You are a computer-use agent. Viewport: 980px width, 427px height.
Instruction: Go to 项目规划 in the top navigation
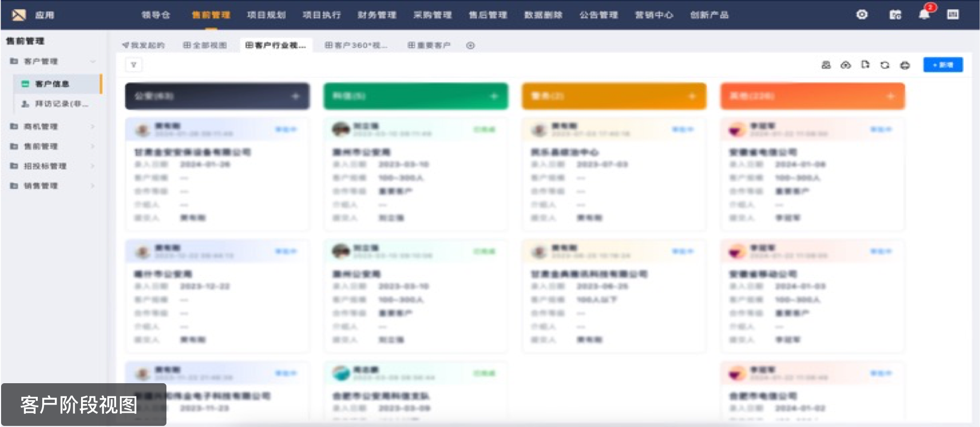(x=266, y=15)
